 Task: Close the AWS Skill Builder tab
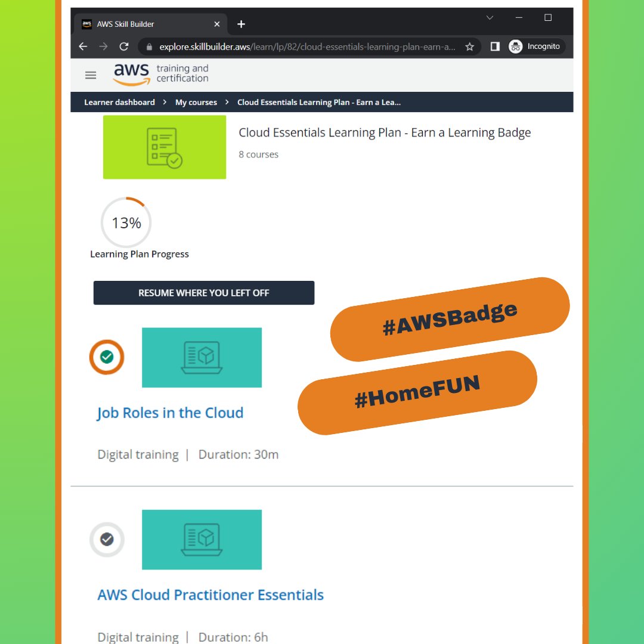217,24
